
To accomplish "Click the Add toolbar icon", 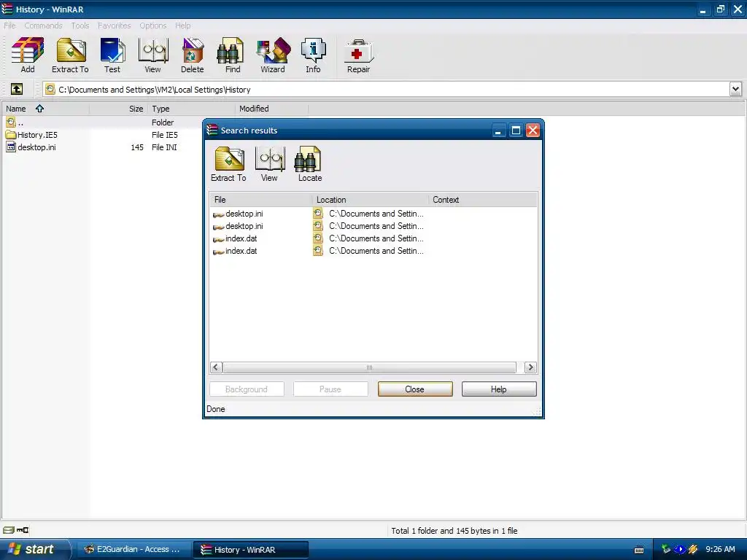I will click(x=28, y=55).
